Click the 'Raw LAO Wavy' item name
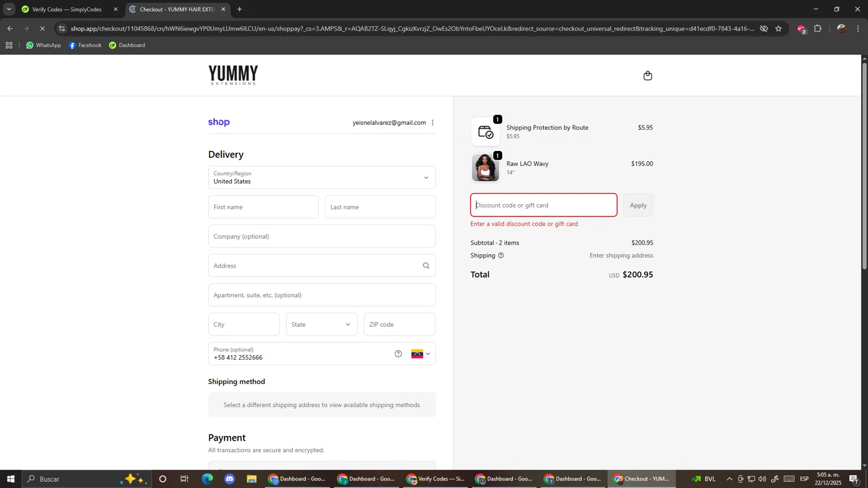The height and width of the screenshot is (488, 868). 528,164
